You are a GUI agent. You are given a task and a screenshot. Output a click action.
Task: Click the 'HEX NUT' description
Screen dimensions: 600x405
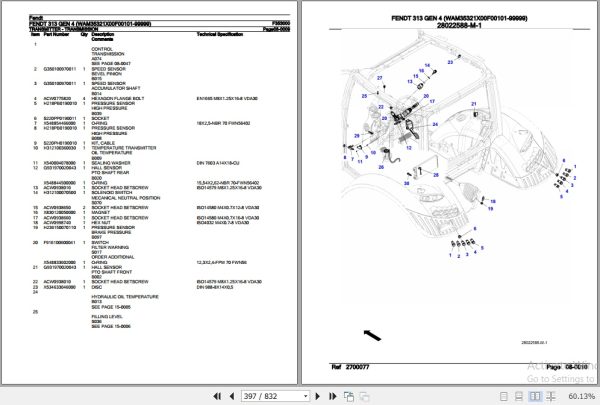point(101,222)
